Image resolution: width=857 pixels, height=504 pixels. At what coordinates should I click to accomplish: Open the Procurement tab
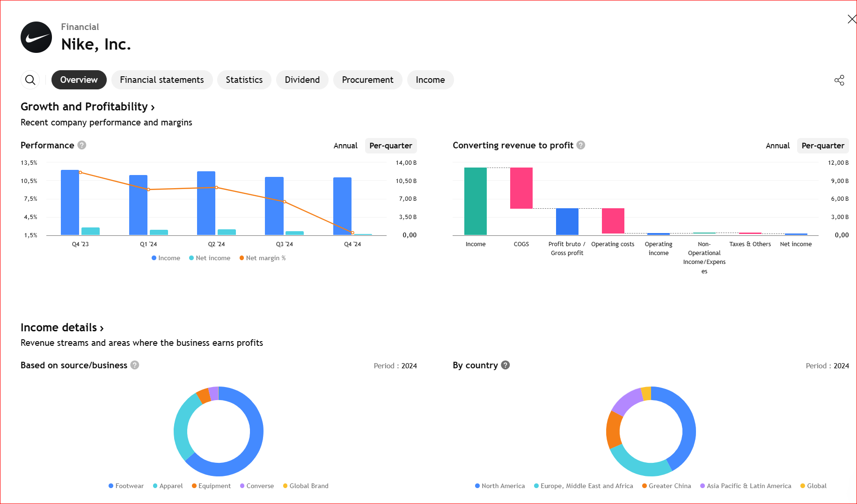point(367,80)
